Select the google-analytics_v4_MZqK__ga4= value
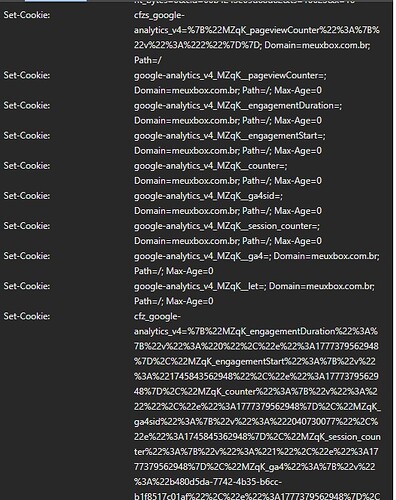This screenshot has width=396, height=500. pos(257,264)
